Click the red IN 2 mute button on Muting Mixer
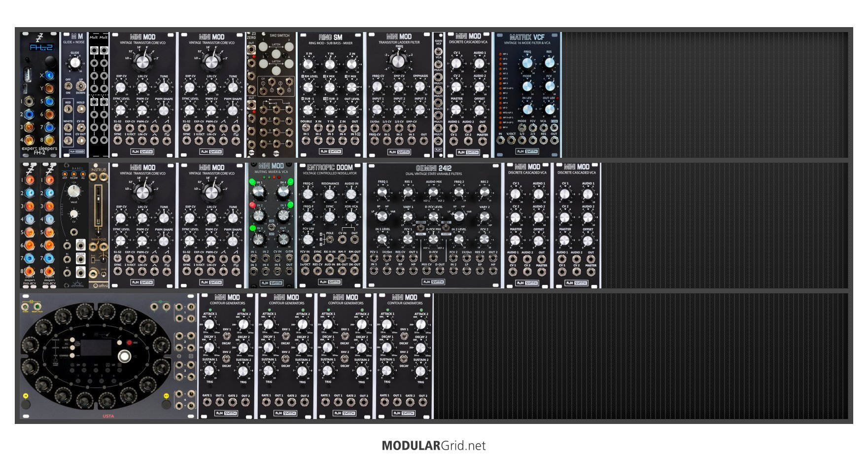 pos(252,205)
